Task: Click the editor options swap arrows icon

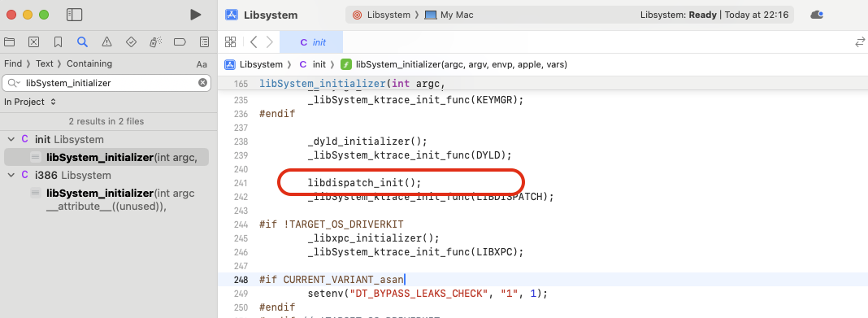Action: [860, 42]
